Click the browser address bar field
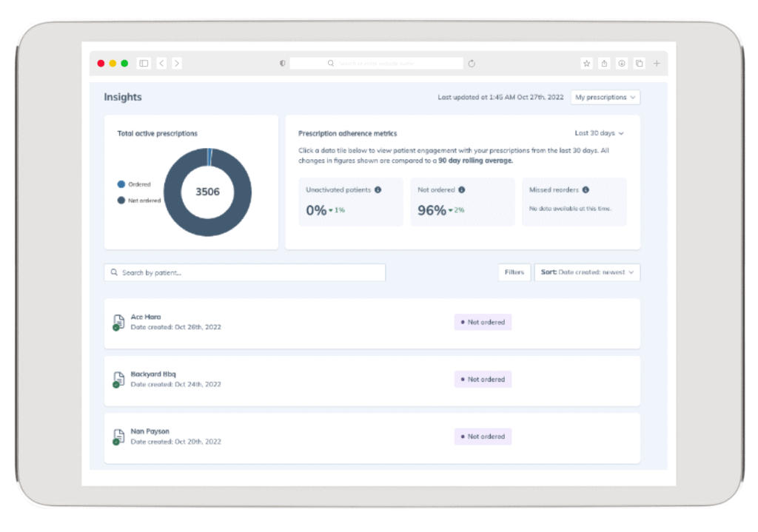The width and height of the screenshot is (758, 532). tap(376, 64)
